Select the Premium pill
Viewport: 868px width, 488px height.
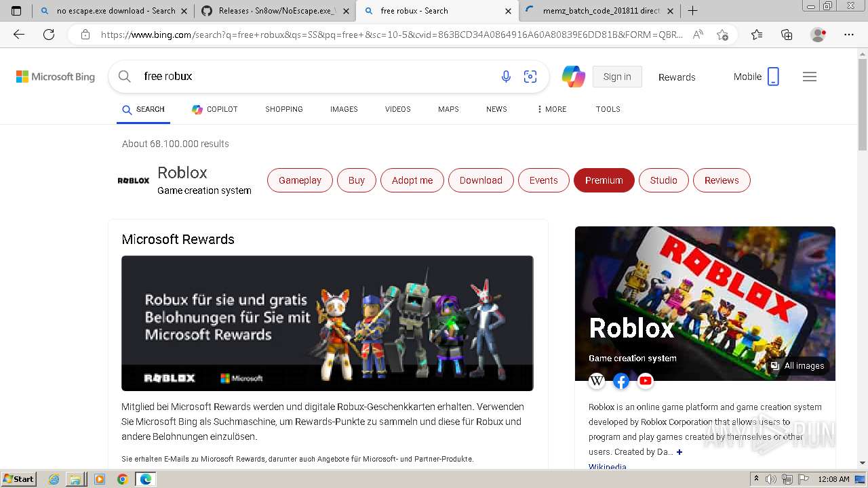(x=604, y=180)
